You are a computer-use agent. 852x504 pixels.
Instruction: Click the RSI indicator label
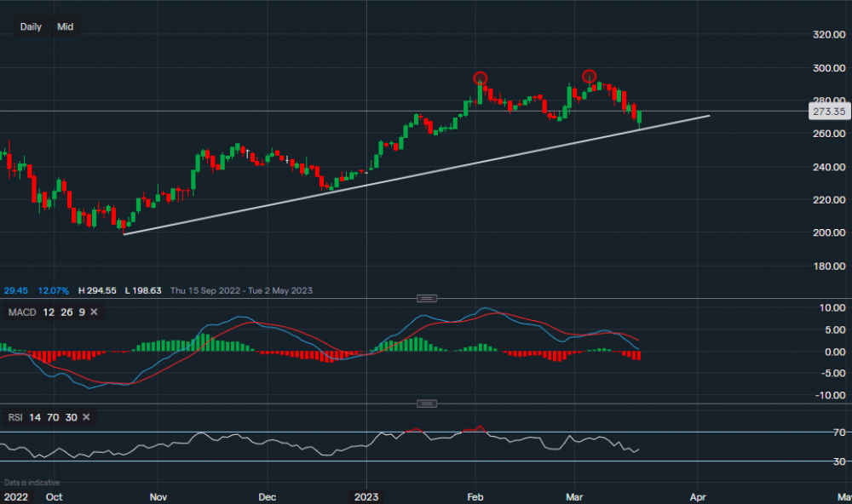tap(15, 417)
